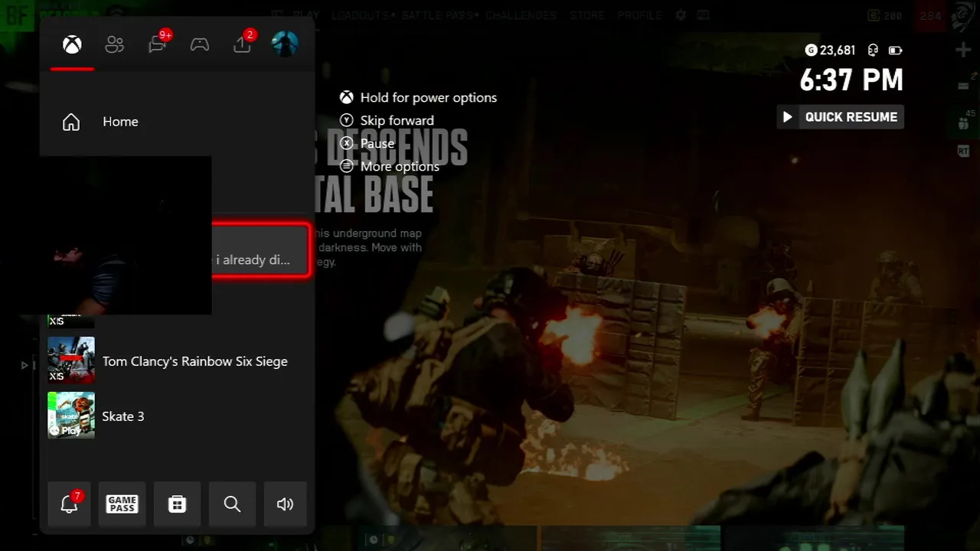The height and width of the screenshot is (551, 980).
Task: Click the game's currency counter showing 200
Action: (886, 15)
